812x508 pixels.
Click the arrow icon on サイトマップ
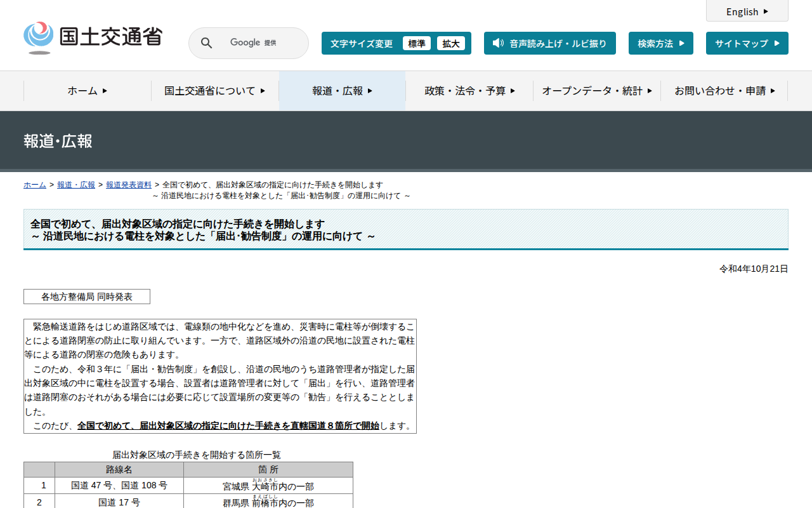pyautogui.click(x=776, y=43)
